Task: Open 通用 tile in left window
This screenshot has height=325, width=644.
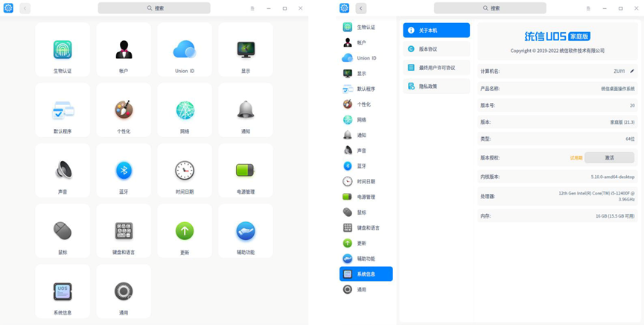Action: pyautogui.click(x=124, y=291)
